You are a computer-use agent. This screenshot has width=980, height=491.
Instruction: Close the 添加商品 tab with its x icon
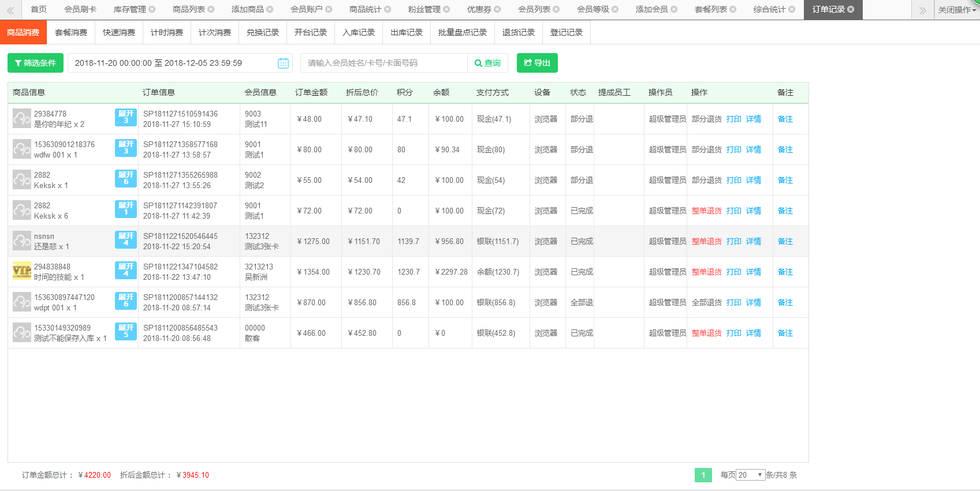click(x=270, y=9)
